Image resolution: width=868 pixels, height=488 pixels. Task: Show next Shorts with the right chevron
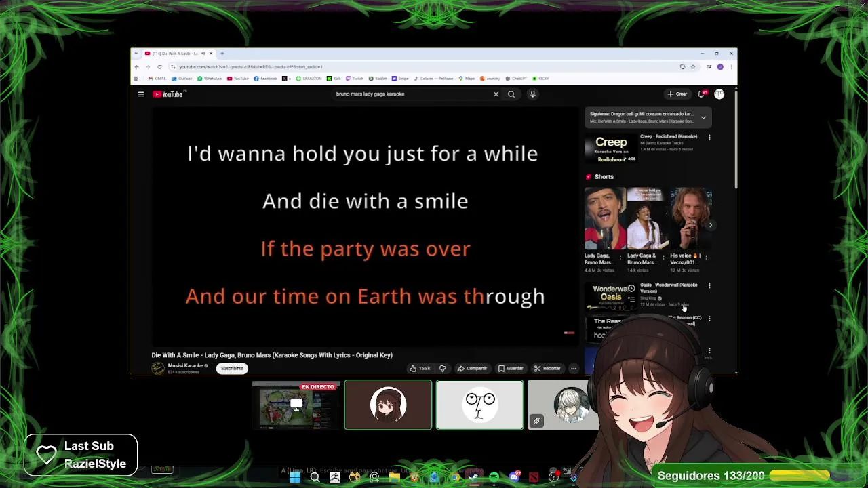pos(710,225)
